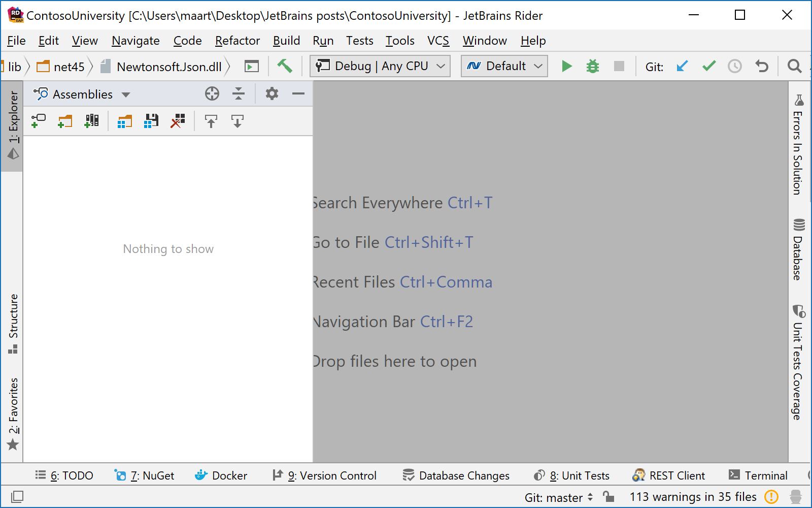
Task: Click the run-window icon beside Newtonsoft.Json.dll
Action: (x=252, y=66)
